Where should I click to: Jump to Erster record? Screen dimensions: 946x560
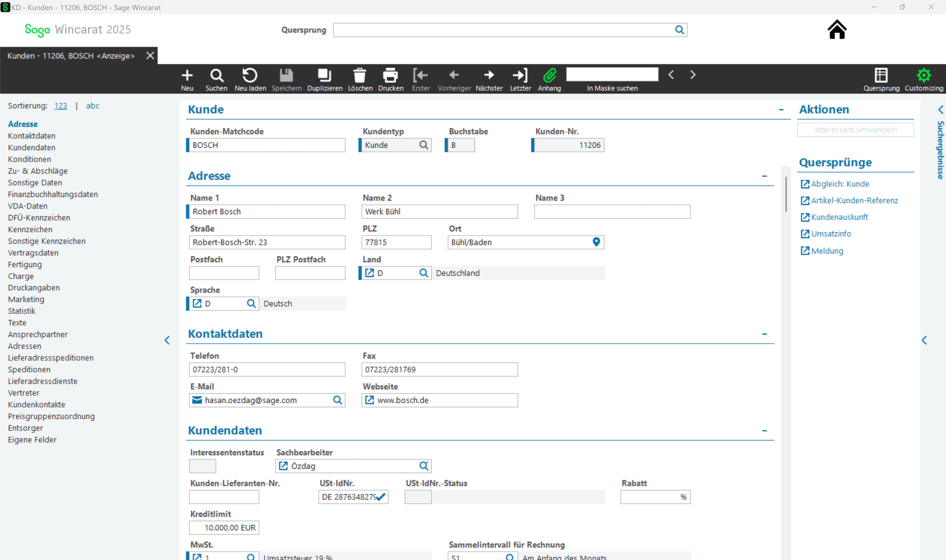420,76
